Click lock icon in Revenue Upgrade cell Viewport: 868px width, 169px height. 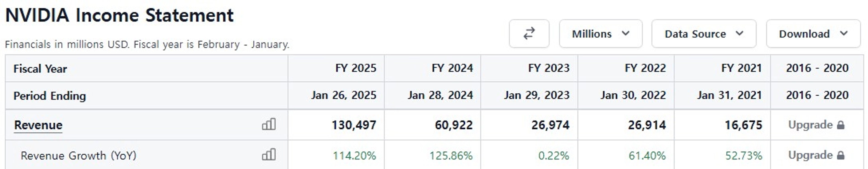point(841,125)
